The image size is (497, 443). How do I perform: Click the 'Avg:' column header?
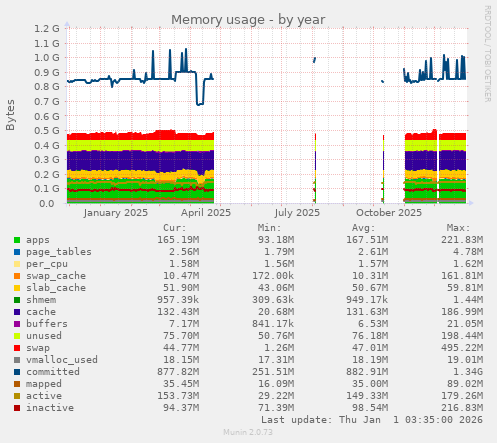point(364,228)
